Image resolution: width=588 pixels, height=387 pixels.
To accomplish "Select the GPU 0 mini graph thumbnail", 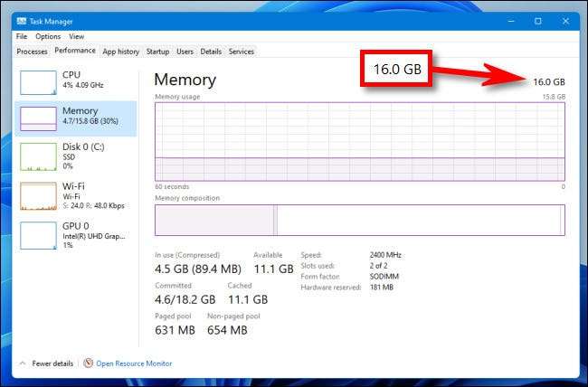I will tap(38, 235).
